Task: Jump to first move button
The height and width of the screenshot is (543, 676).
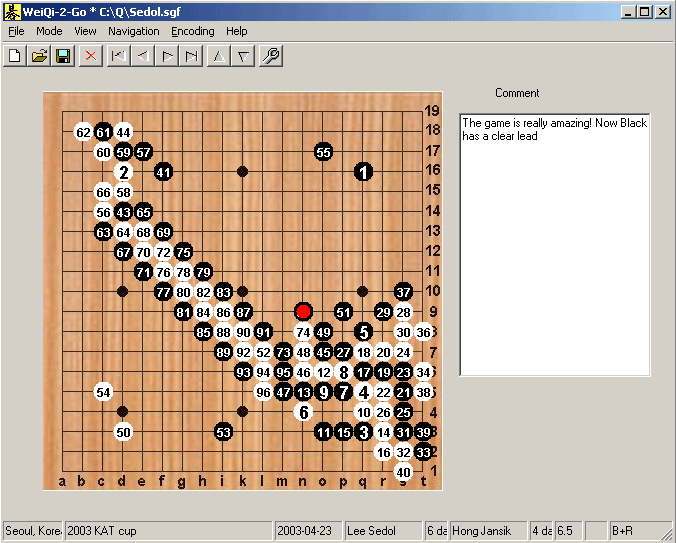Action: (118, 56)
